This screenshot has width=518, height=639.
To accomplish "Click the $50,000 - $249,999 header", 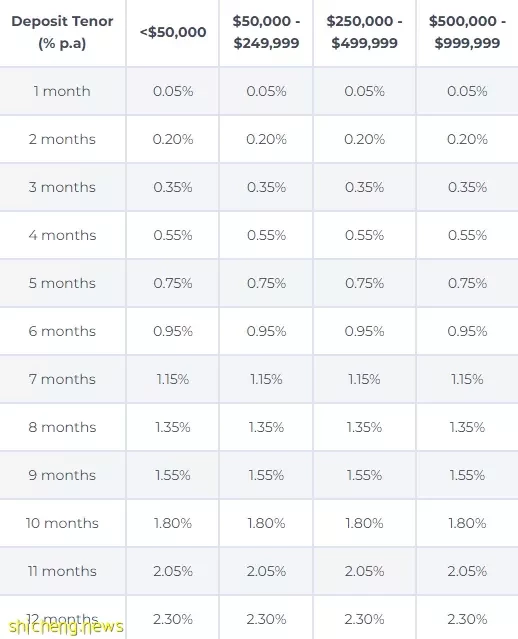I will [266, 32].
